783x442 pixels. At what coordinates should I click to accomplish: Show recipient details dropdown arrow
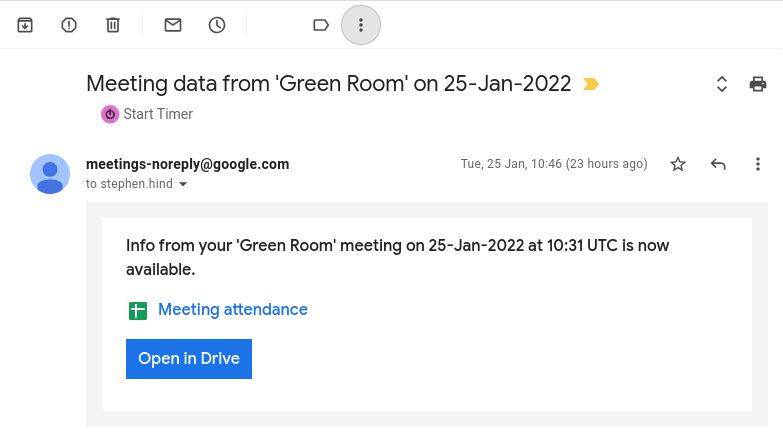(183, 184)
